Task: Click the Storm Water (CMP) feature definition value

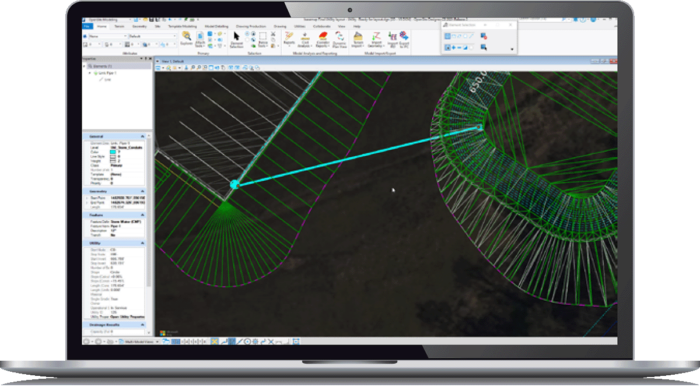Action: [x=126, y=222]
